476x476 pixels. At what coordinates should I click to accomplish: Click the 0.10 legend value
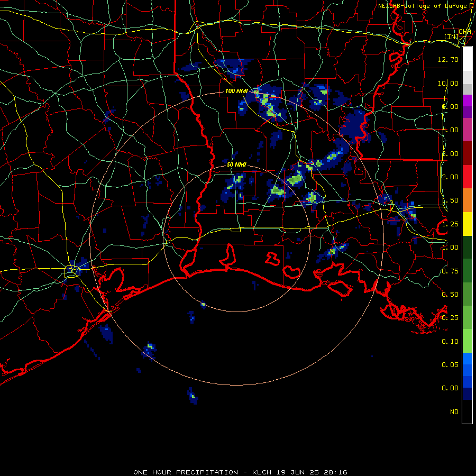click(450, 342)
